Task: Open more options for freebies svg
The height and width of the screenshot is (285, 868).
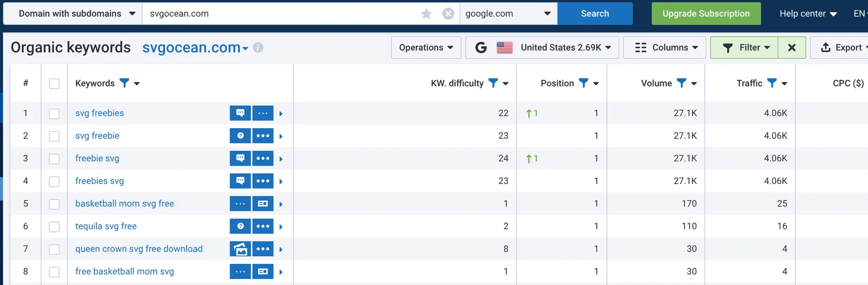Action: pos(263,181)
